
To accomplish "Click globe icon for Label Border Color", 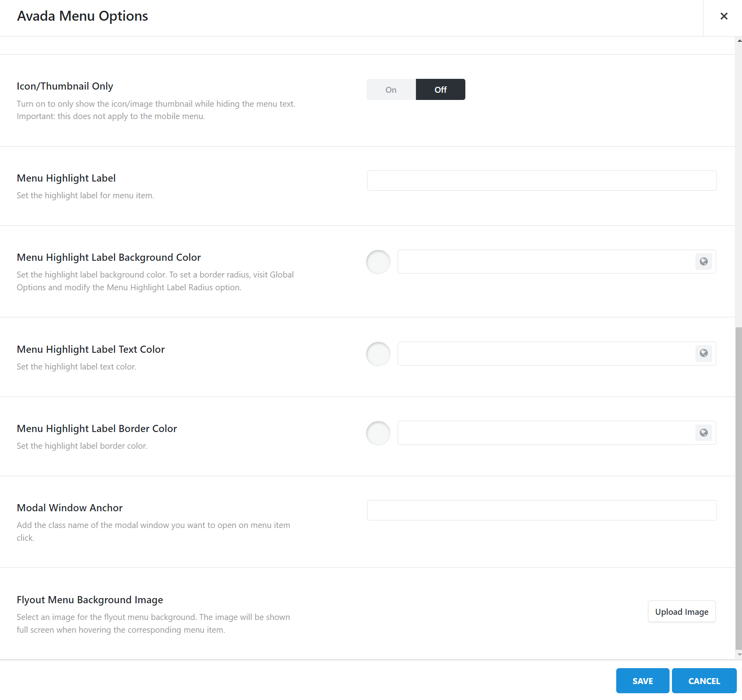I will (704, 433).
